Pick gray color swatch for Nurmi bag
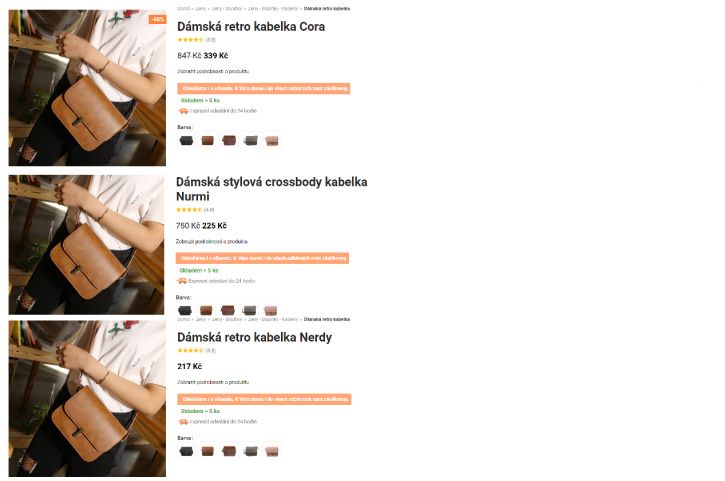The height and width of the screenshot is (481, 725). pos(249,310)
